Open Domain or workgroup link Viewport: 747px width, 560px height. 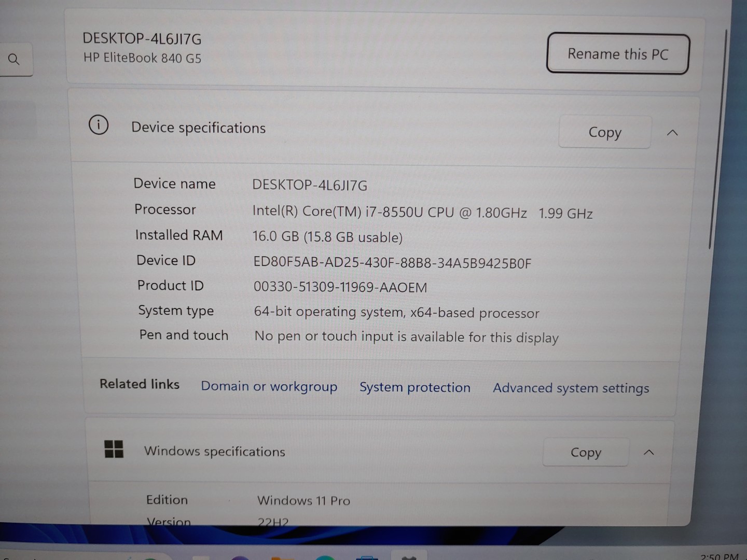point(269,386)
